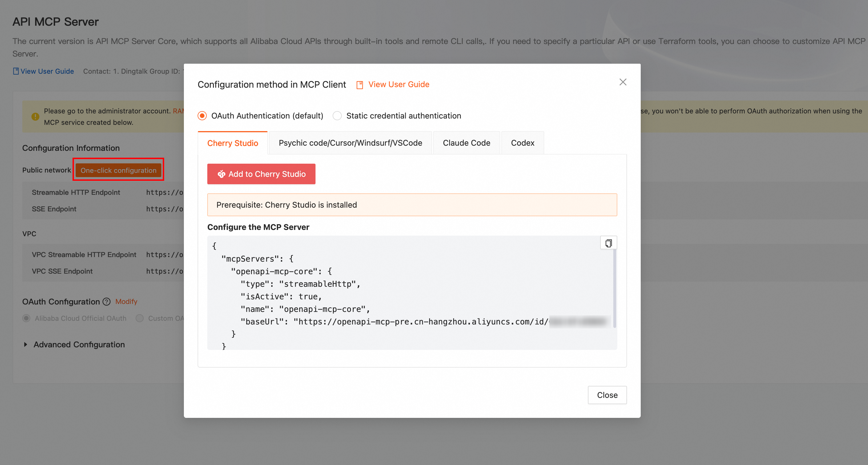The width and height of the screenshot is (868, 465).
Task: Click the VPC SSE Endpoint label
Action: tap(62, 271)
